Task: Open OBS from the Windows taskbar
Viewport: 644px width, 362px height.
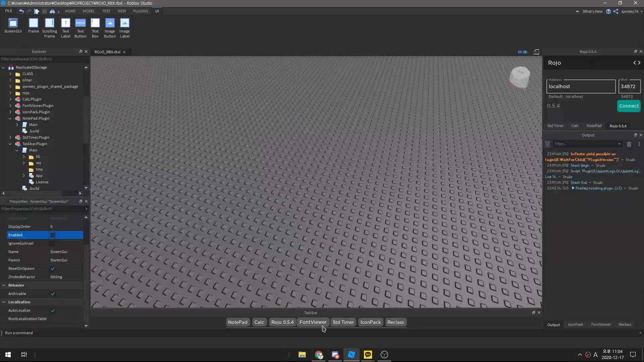Action: pyautogui.click(x=384, y=355)
